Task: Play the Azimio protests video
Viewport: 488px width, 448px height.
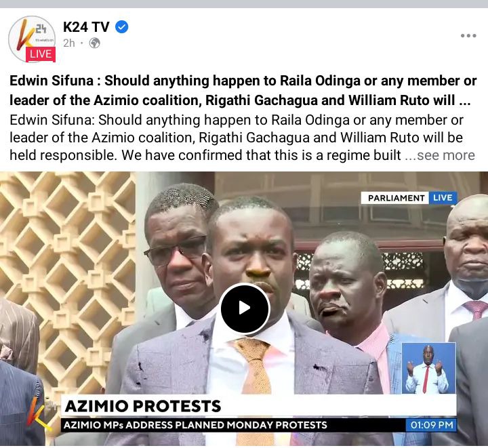Action: point(245,308)
